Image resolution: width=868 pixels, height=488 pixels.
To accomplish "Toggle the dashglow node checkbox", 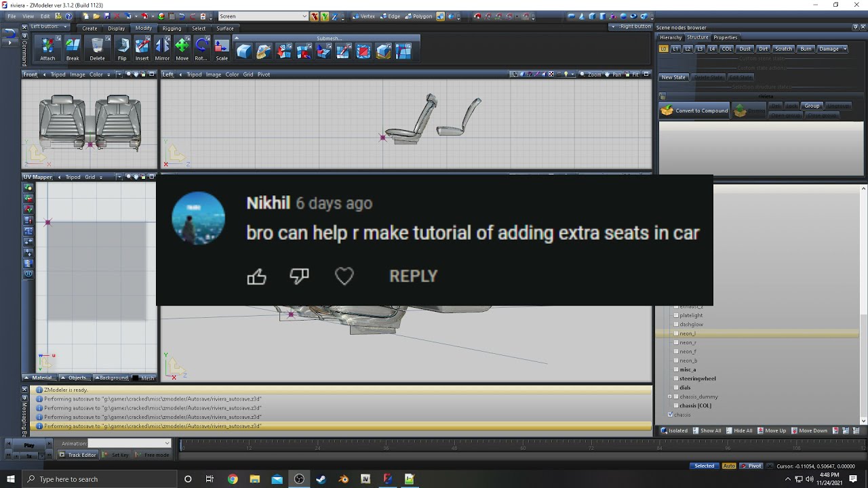I will click(676, 324).
